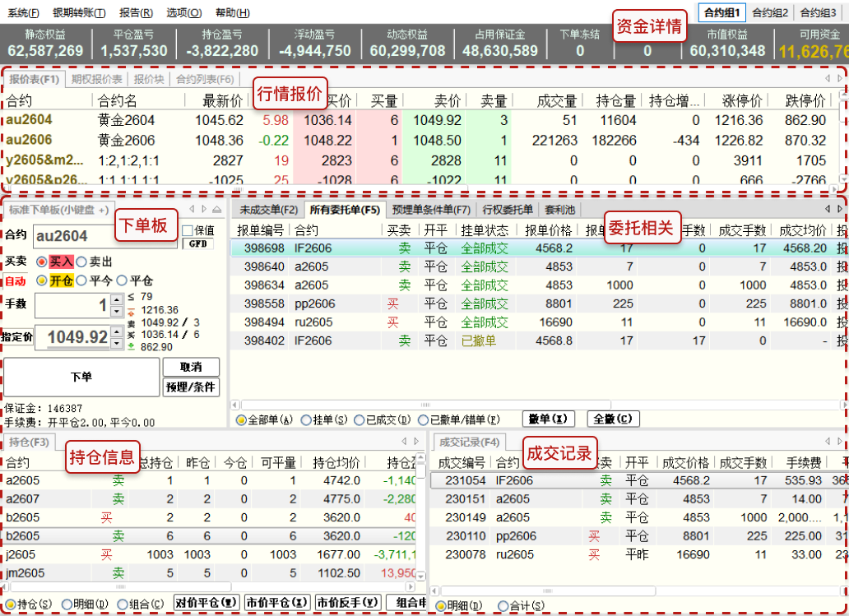Select the 卖出 sell radio button

(81, 262)
